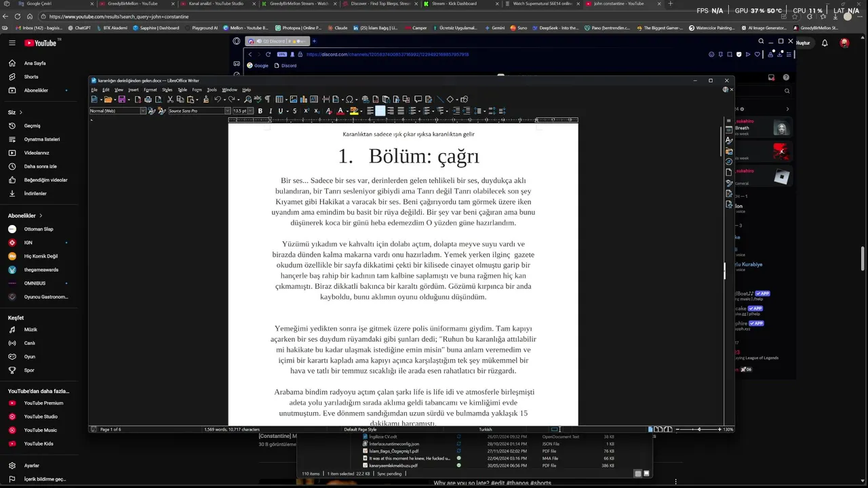Screen dimensions: 868x488
Task: Open the Styles menu in Writer
Action: click(x=167, y=89)
